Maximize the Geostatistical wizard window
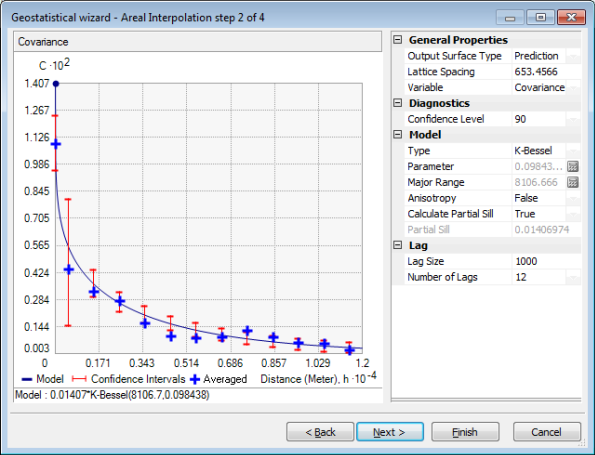 pyautogui.click(x=540, y=17)
